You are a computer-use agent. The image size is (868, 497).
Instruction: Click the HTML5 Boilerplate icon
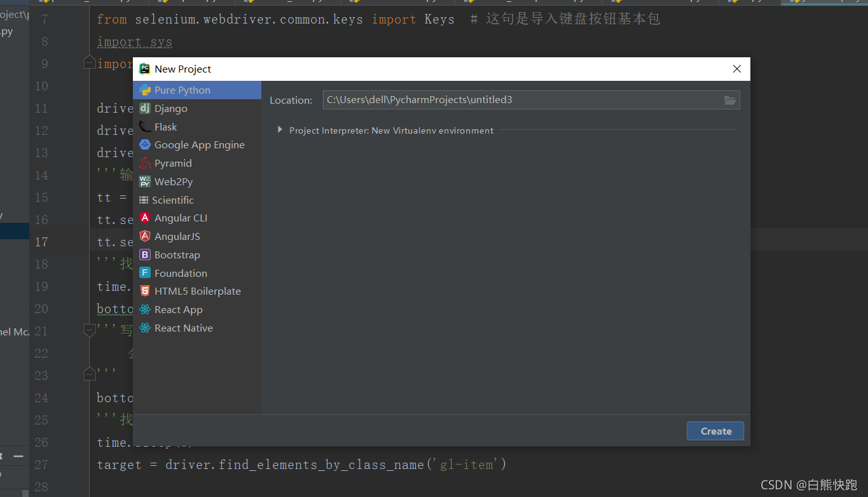145,291
